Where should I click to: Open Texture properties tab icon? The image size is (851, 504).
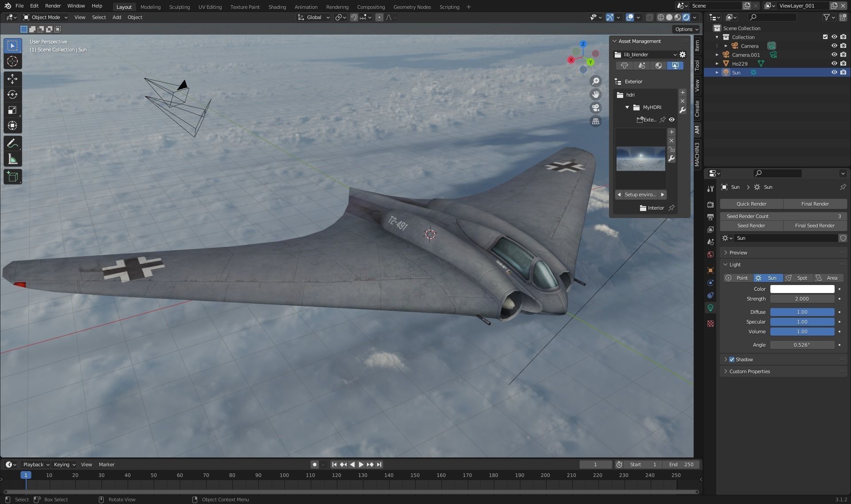[710, 324]
